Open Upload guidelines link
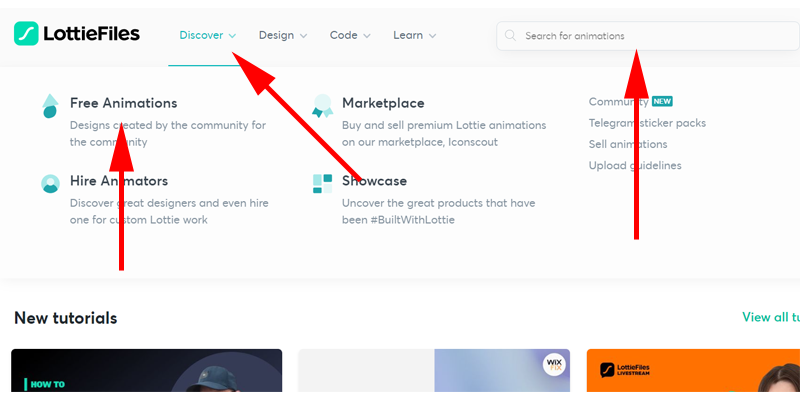The width and height of the screenshot is (800, 400). pyautogui.click(x=635, y=165)
